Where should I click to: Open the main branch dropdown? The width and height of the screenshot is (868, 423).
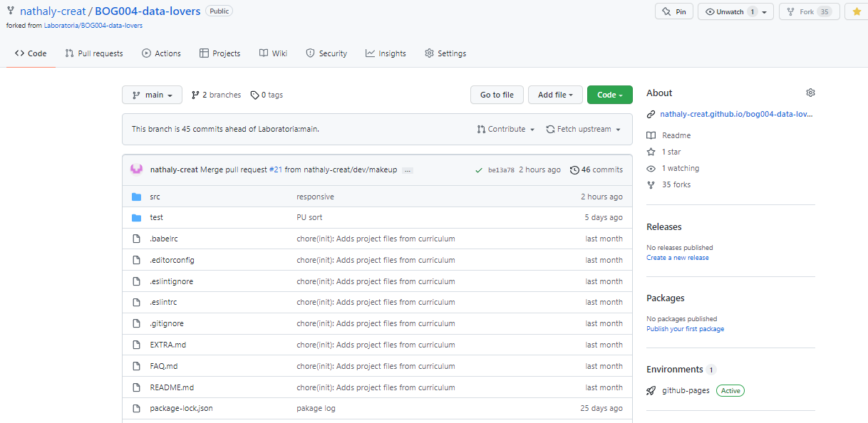pyautogui.click(x=152, y=95)
